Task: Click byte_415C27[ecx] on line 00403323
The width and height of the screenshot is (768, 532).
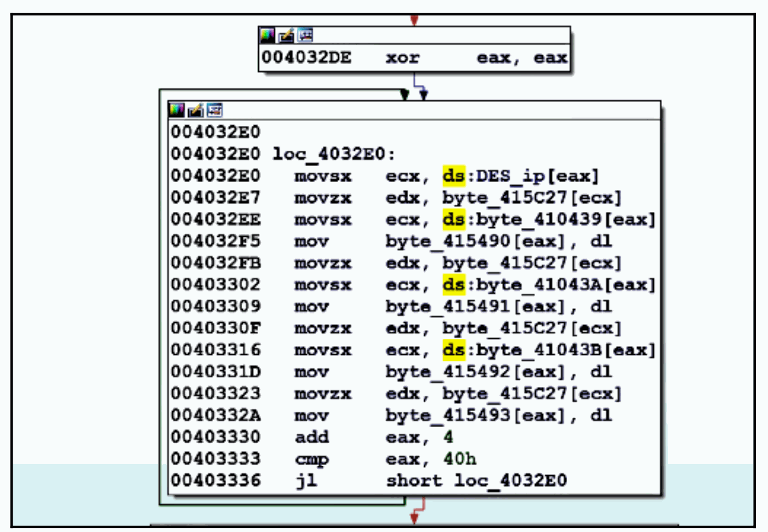Action: (x=532, y=393)
